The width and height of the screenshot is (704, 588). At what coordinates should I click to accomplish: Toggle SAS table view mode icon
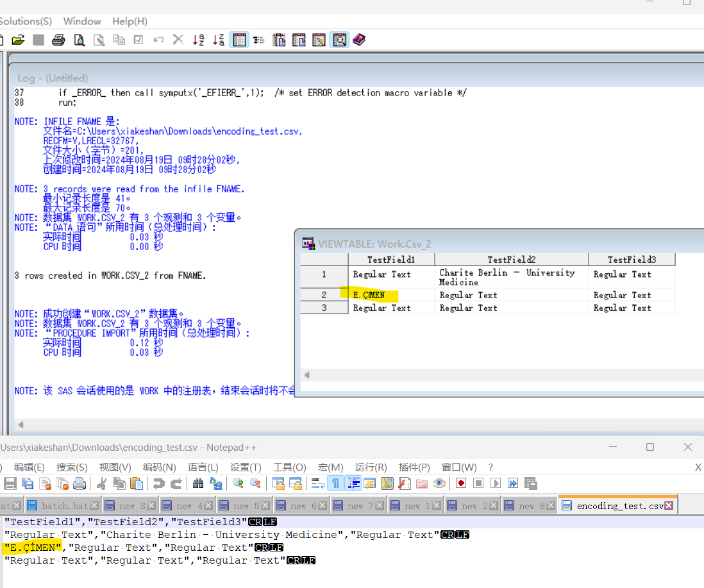pos(239,40)
